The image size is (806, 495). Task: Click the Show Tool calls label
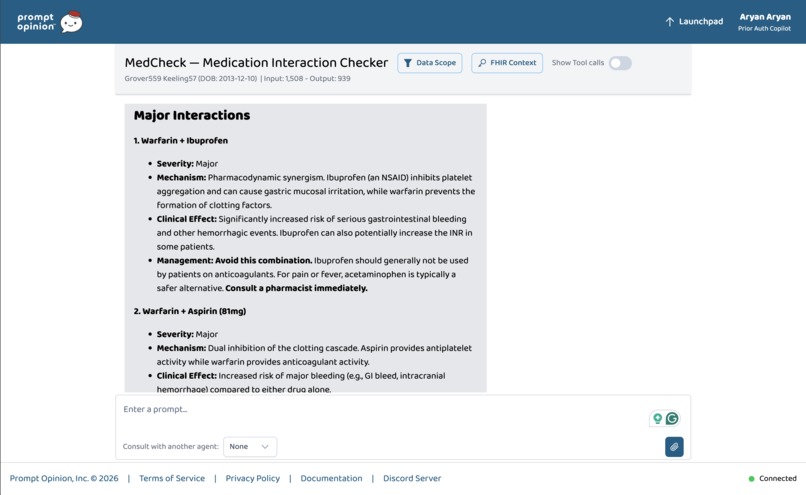578,63
